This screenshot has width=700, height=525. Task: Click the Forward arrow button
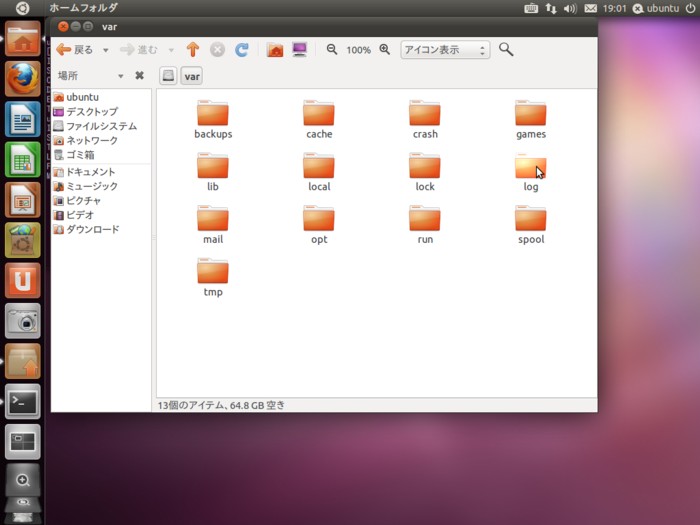[139, 50]
